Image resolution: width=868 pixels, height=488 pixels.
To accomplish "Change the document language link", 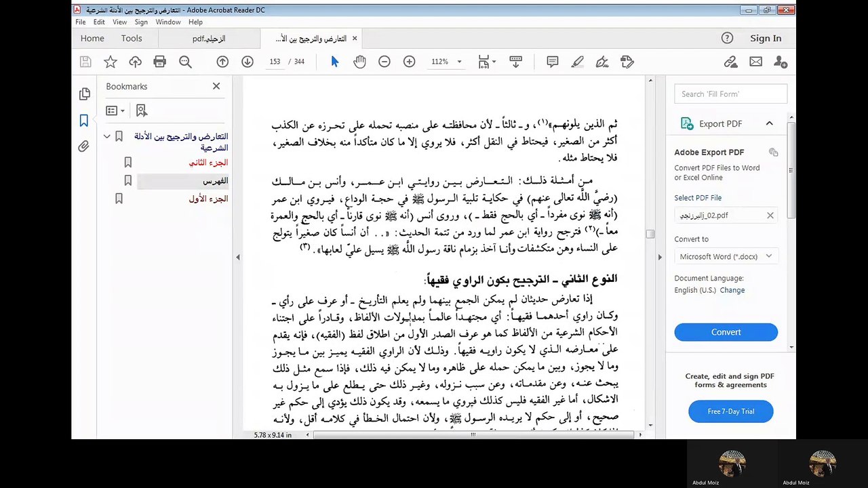I will pos(732,290).
